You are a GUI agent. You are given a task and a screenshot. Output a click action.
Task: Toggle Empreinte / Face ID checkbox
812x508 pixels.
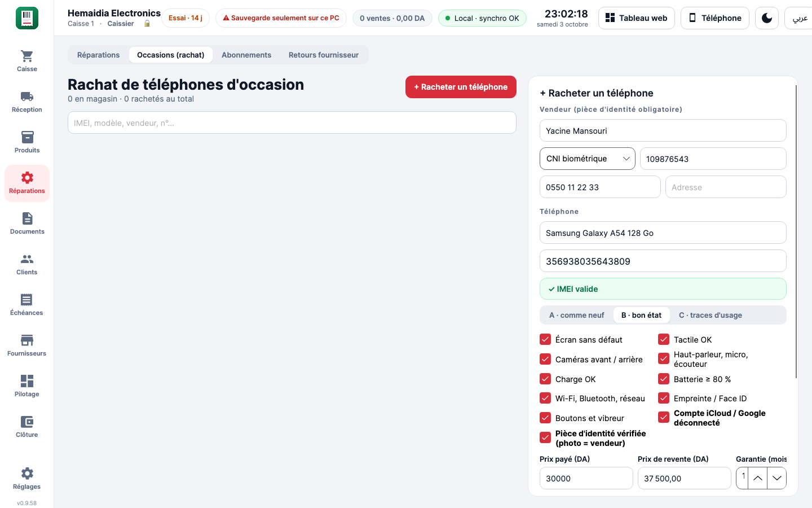tap(664, 398)
